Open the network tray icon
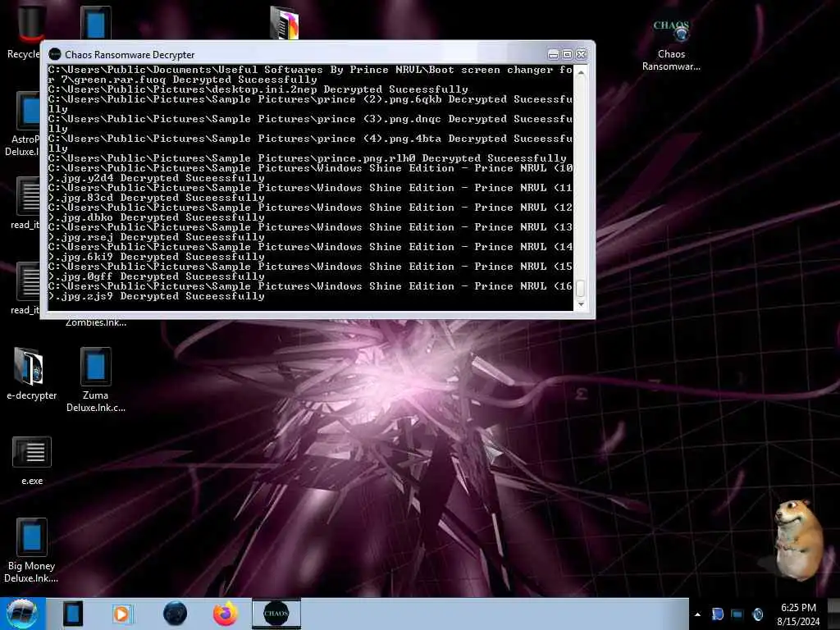 737,614
